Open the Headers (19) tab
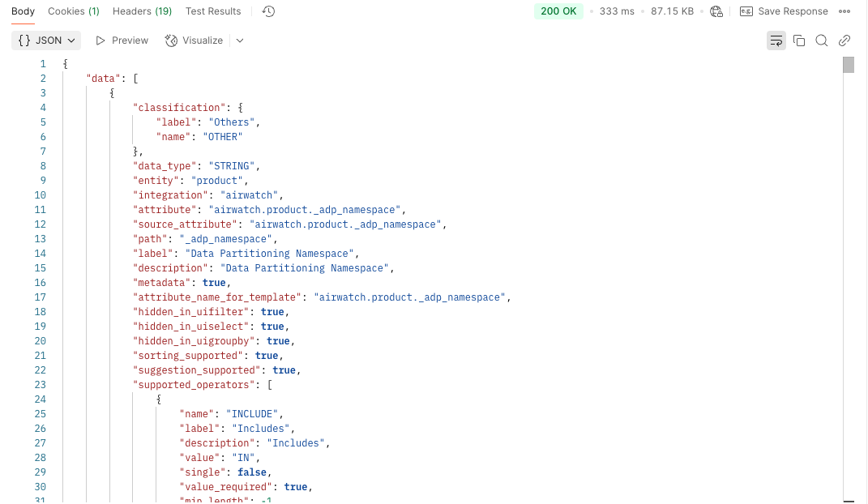868x504 pixels. tap(142, 11)
